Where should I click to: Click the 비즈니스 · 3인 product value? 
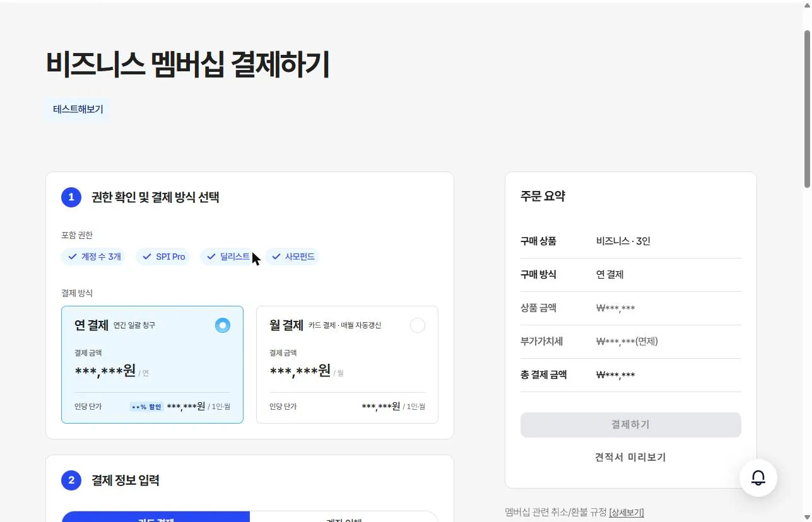point(623,241)
